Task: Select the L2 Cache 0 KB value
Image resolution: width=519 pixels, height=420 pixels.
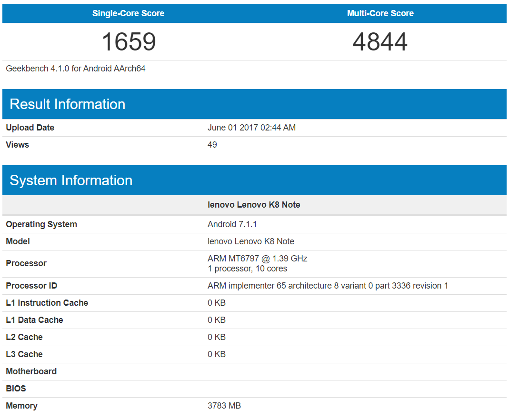Action: coord(217,337)
